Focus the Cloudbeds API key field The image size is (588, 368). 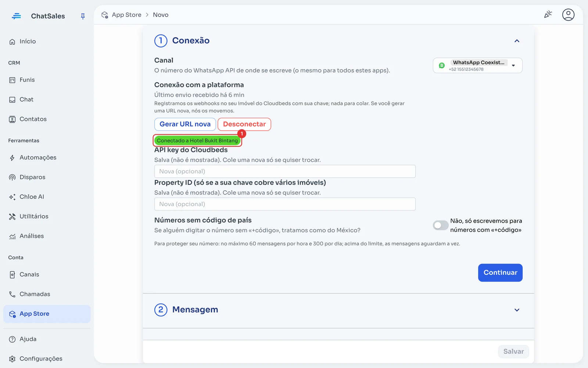point(285,171)
